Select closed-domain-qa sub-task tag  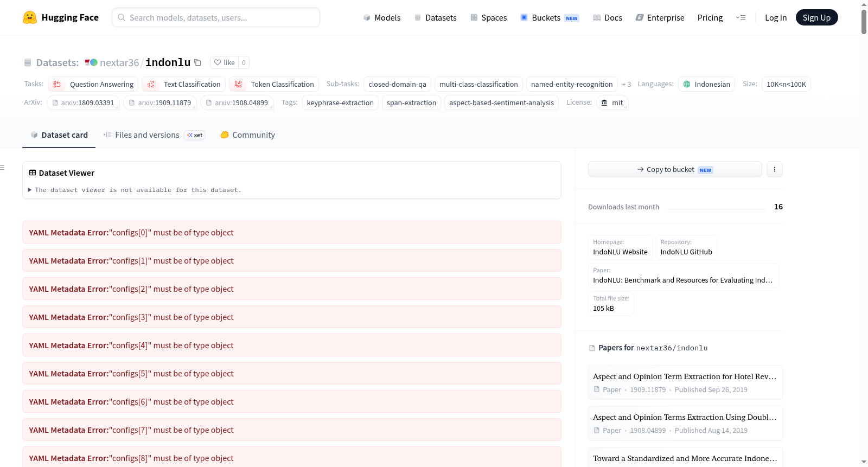(397, 84)
